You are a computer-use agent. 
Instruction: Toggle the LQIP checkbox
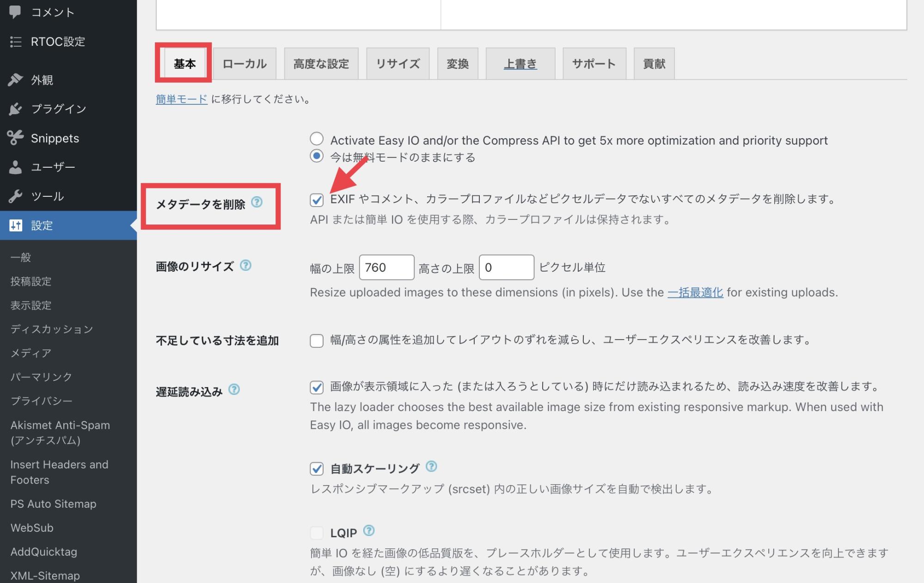pos(317,533)
